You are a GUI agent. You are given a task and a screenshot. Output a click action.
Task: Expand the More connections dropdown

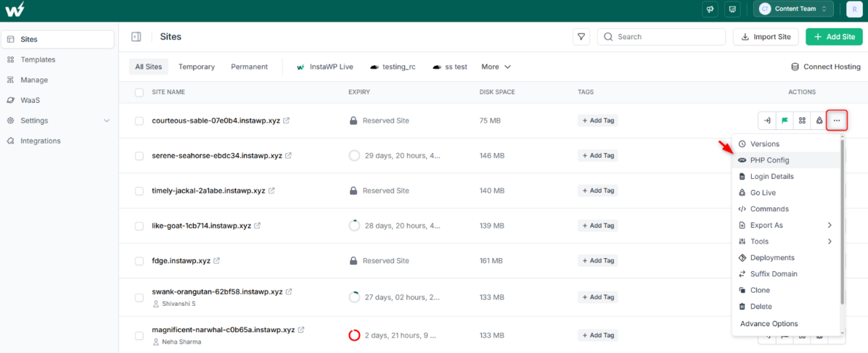coord(496,67)
